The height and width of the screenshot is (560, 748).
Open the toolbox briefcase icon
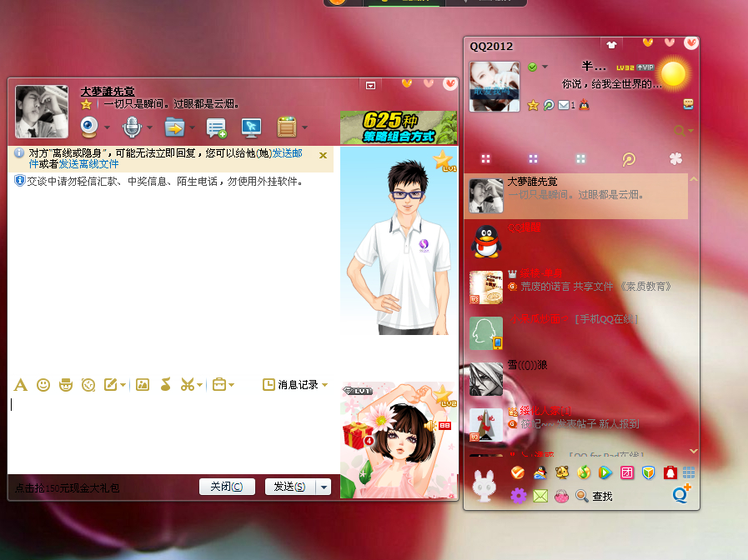coord(219,384)
